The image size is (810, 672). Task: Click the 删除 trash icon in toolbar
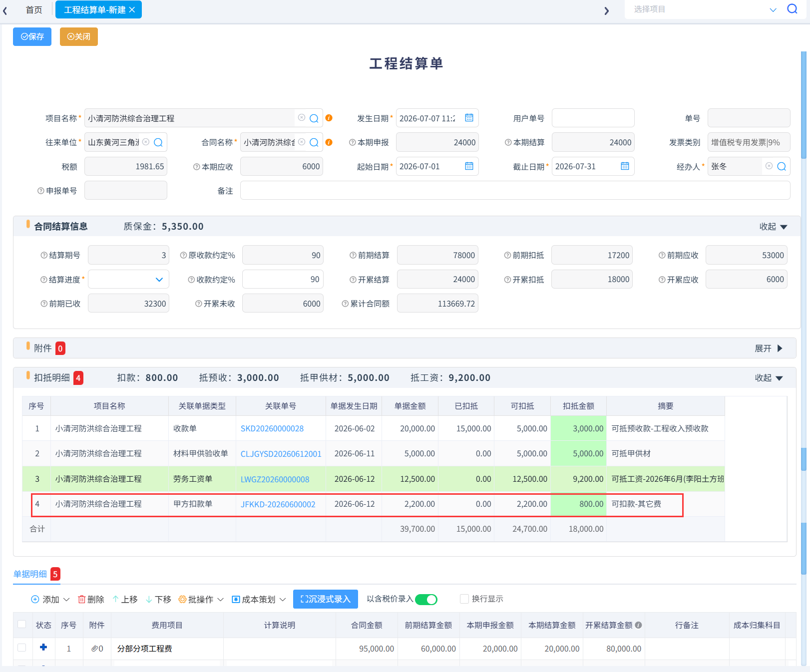91,599
